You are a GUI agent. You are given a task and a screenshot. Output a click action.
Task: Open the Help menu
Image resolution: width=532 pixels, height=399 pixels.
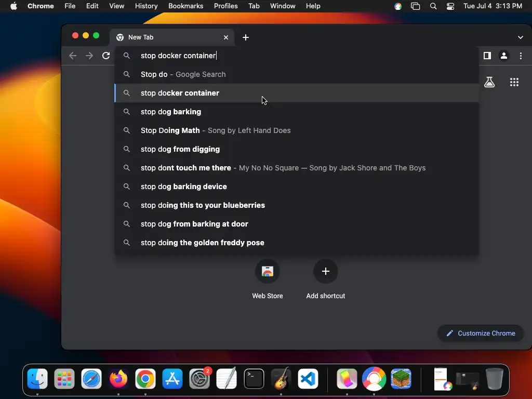tap(313, 6)
